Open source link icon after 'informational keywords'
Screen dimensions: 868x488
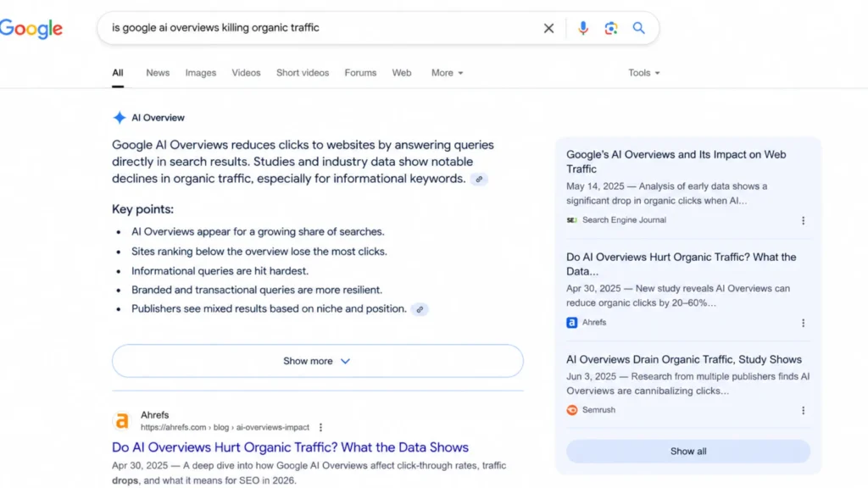coord(479,180)
